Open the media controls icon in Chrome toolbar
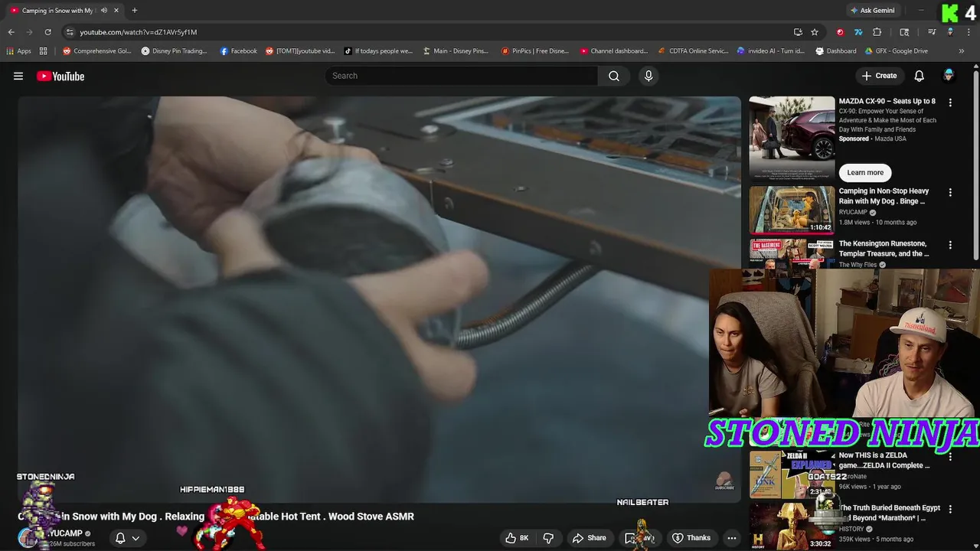 pos(932,32)
